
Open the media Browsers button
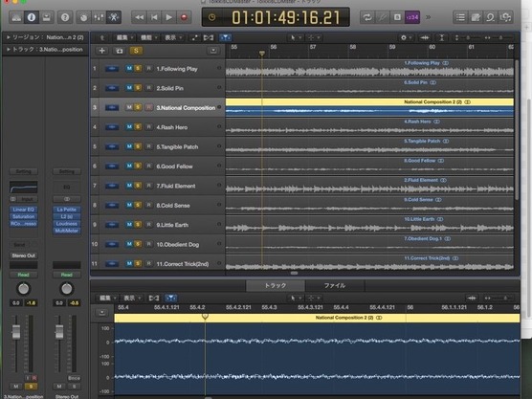[505, 17]
